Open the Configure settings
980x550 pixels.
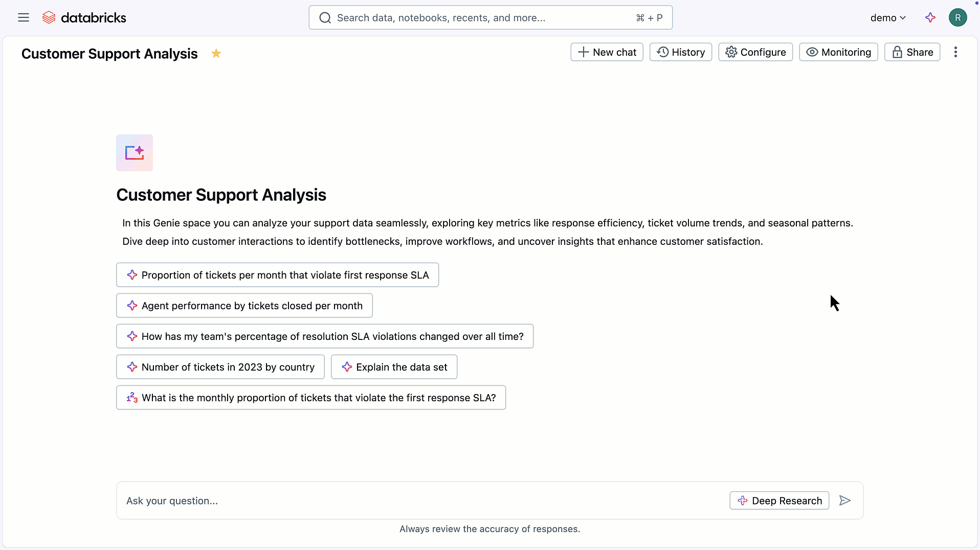755,52
